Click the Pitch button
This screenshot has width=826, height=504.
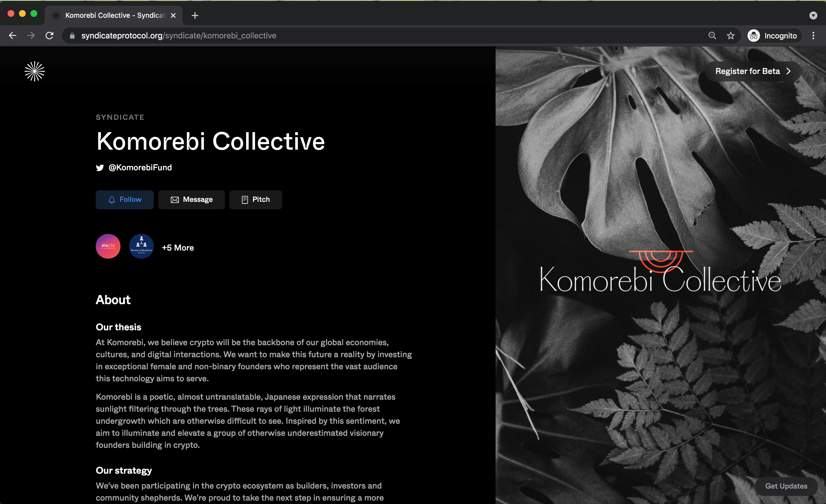(x=256, y=200)
